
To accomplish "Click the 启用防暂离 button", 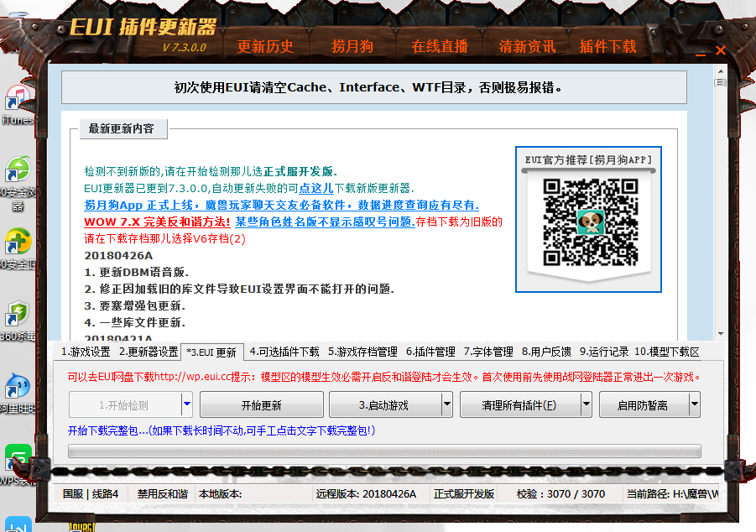I will 644,404.
